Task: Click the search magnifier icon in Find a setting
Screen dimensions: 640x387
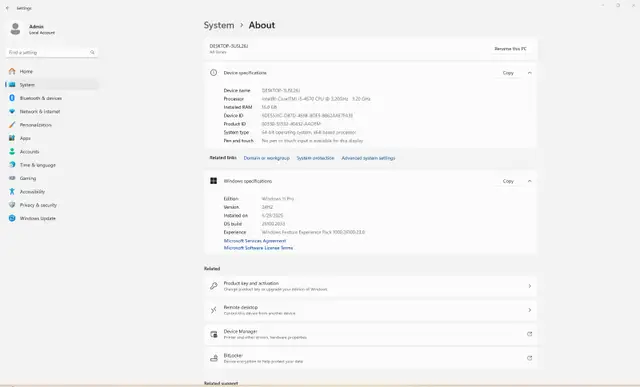Action: 92,52
